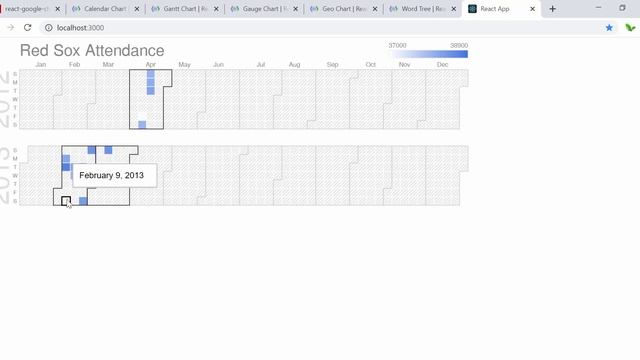640x360 pixels.
Task: Bookmark this page with the star
Action: click(609, 27)
